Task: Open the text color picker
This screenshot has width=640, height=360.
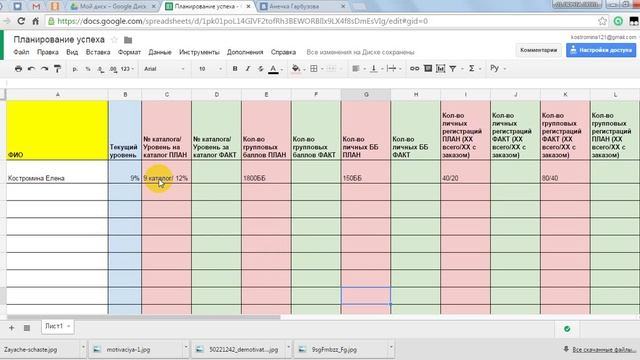Action: pos(273,69)
